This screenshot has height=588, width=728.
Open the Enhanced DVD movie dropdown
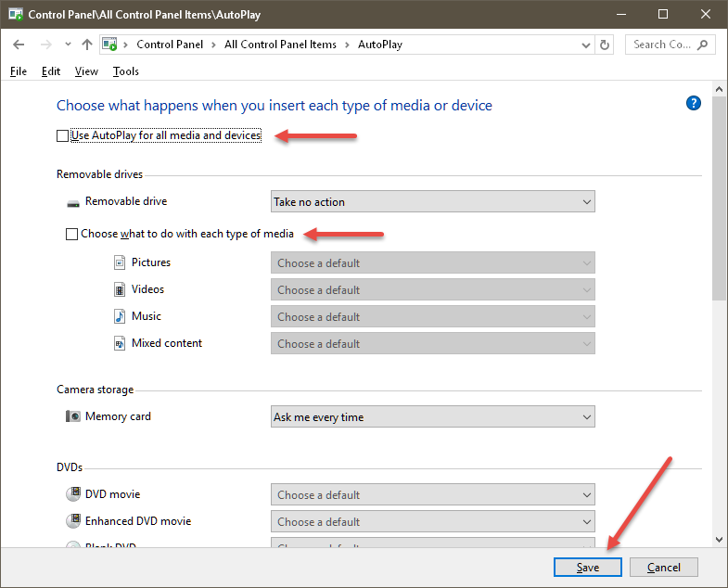433,521
